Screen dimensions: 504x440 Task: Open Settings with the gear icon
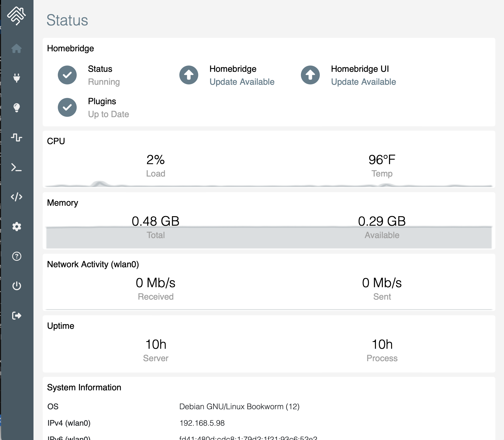click(x=16, y=226)
